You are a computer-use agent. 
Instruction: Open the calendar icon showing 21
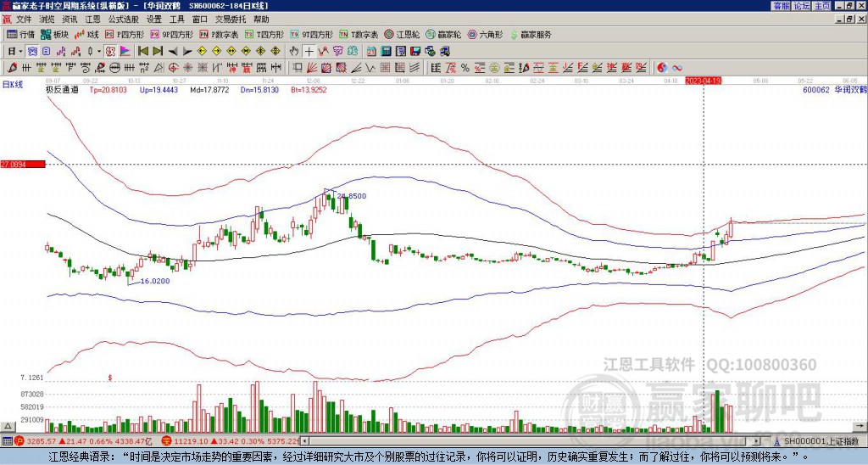coord(371,51)
